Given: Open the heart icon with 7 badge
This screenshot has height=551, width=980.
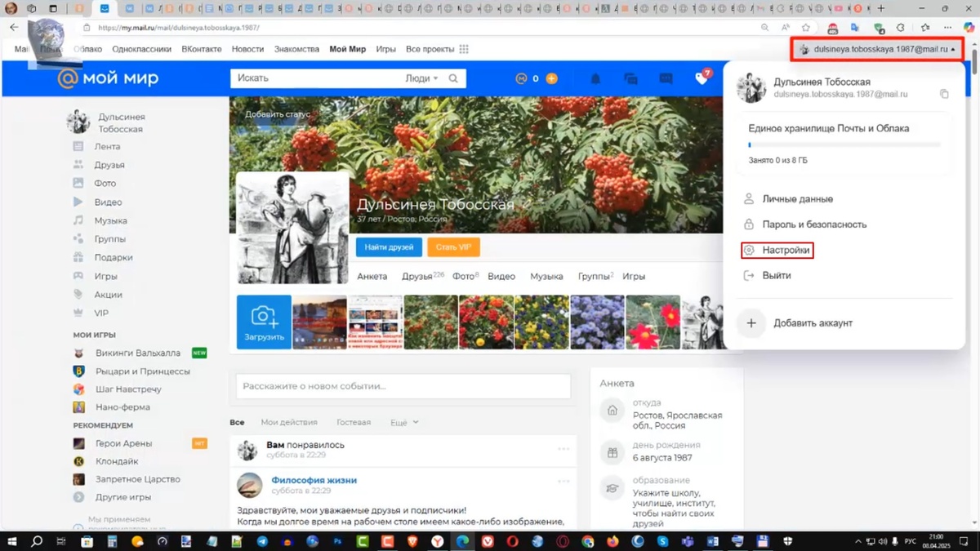Looking at the screenshot, I should 702,78.
